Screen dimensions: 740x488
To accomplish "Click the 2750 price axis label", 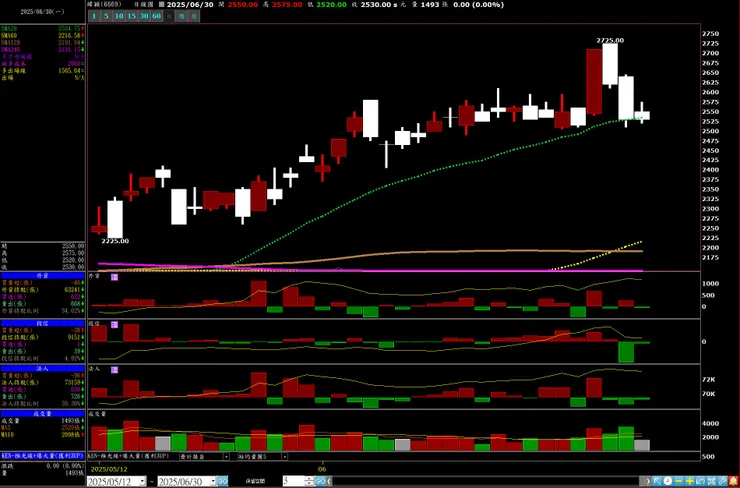I will [x=710, y=34].
